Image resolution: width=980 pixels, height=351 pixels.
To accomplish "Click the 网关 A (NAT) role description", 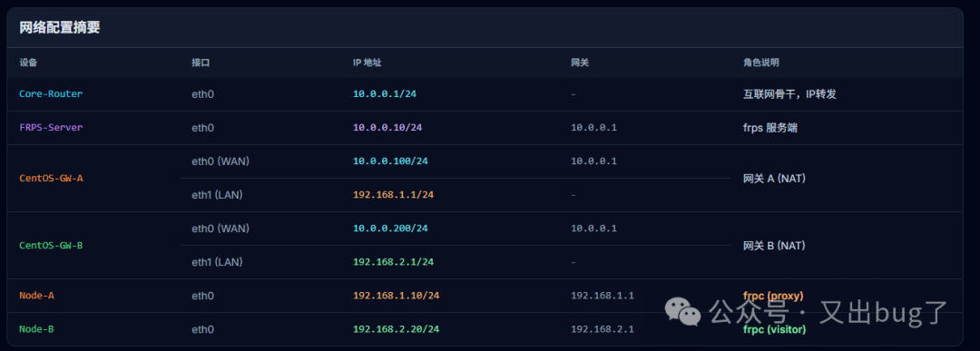I will tap(774, 178).
